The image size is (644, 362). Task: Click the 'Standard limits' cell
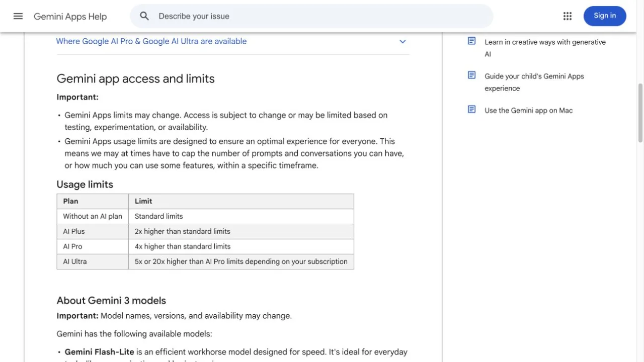(x=241, y=216)
